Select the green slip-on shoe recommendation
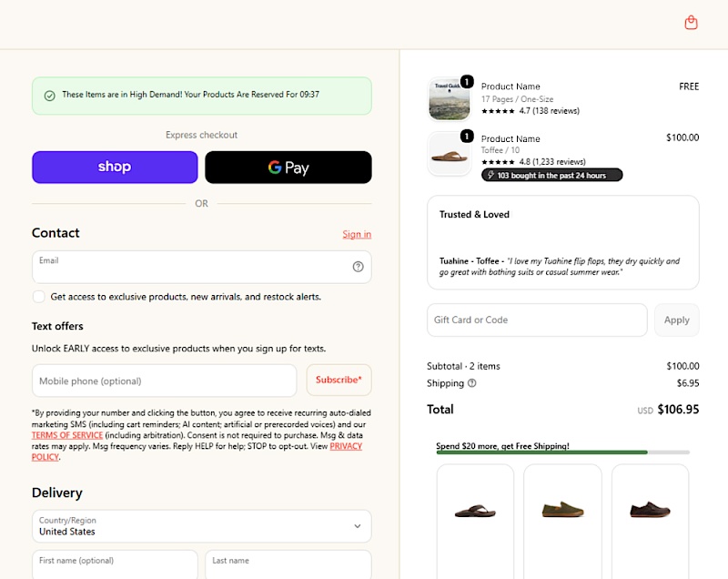Screen dimensions: 728x579 tap(562, 510)
